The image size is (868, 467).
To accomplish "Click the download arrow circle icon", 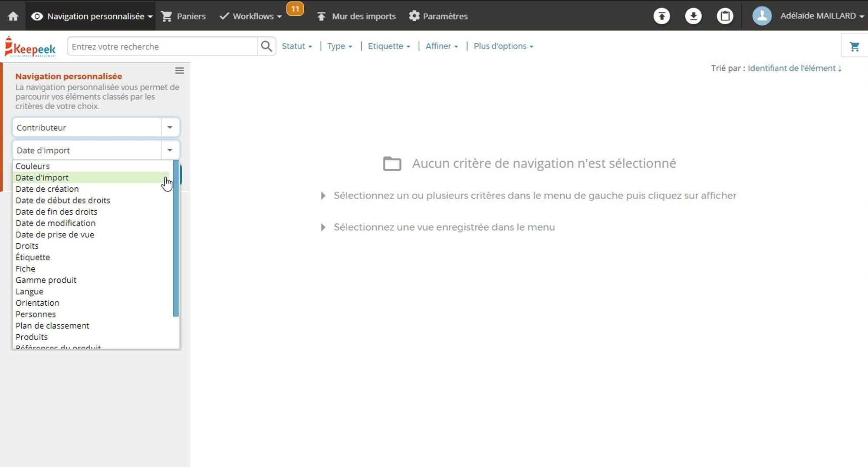I will 693,16.
